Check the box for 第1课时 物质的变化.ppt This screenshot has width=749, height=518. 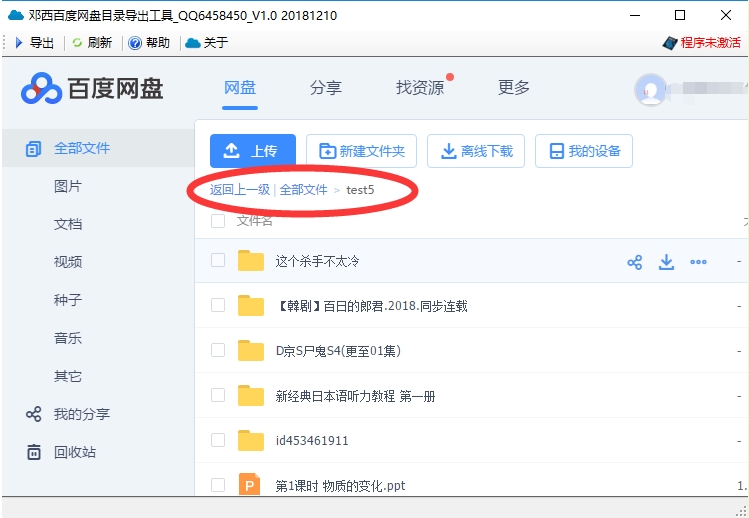218,485
